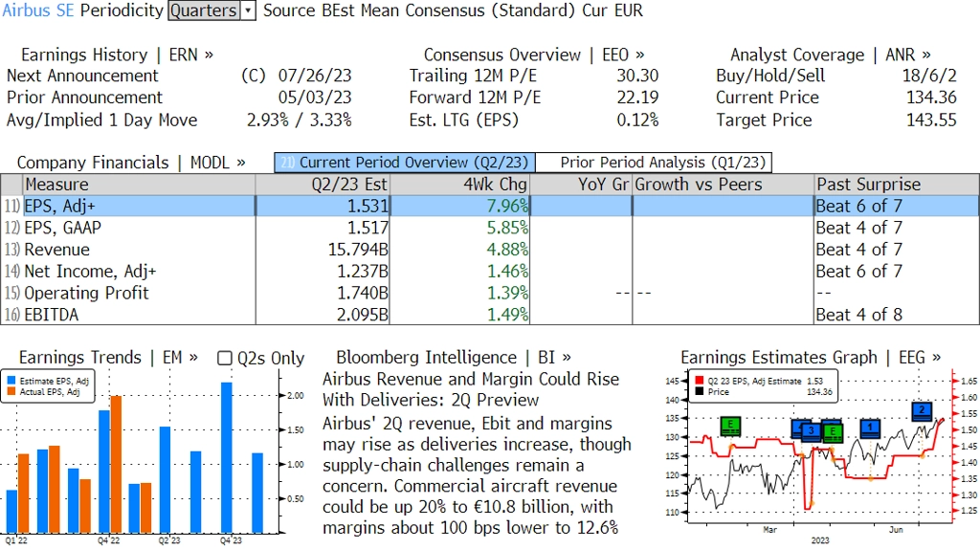The height and width of the screenshot is (549, 980).
Task: Open Consensus Overview EEO link
Action: pos(534,55)
